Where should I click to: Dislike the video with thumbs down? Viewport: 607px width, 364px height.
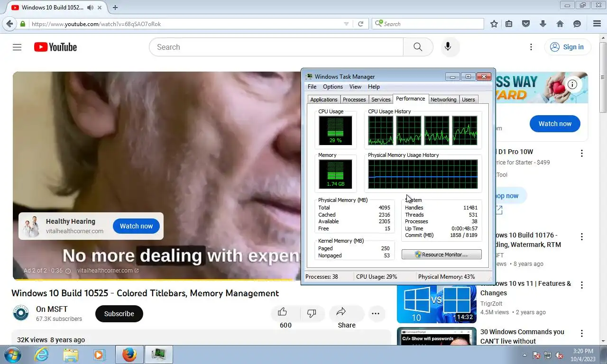tap(312, 313)
